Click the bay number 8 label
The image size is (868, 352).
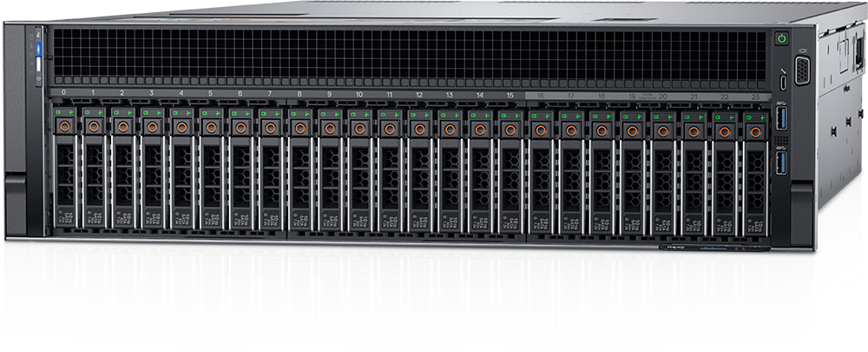tap(299, 93)
